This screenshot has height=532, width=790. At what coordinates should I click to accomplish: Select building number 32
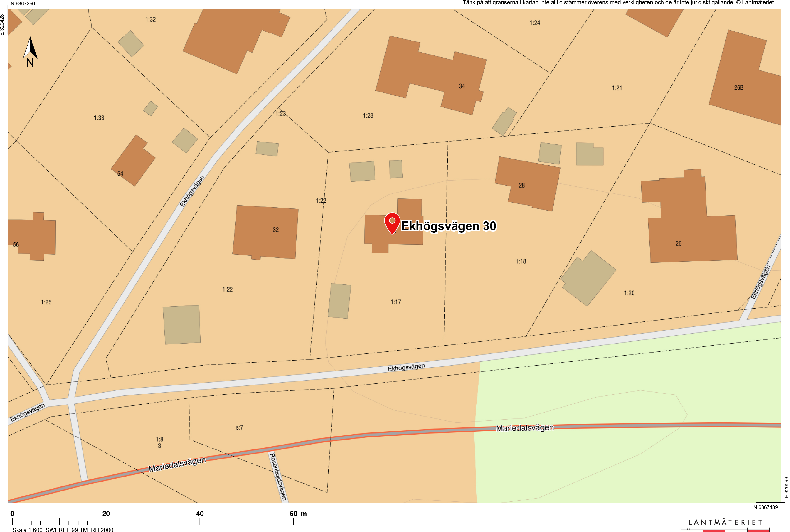point(276,230)
